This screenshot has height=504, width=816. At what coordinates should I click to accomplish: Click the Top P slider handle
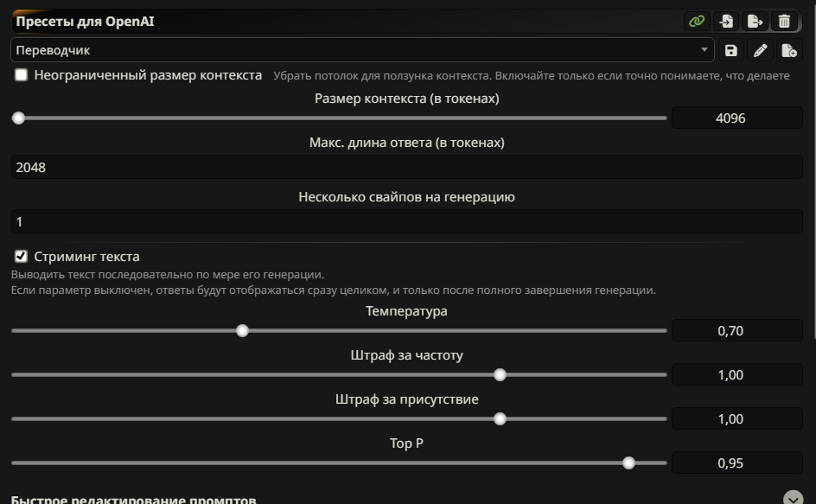tap(628, 463)
